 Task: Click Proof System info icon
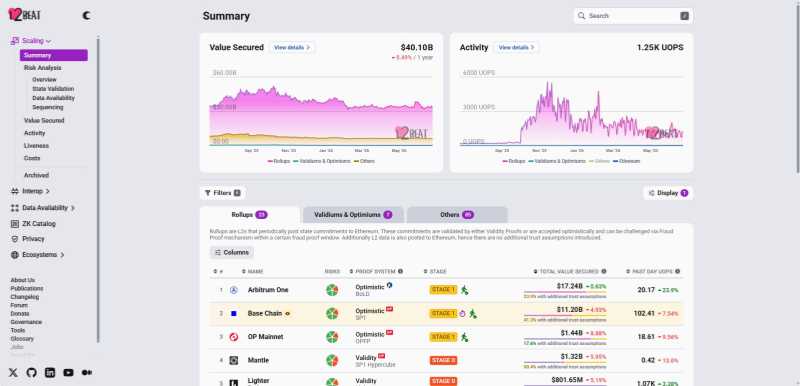[401, 271]
